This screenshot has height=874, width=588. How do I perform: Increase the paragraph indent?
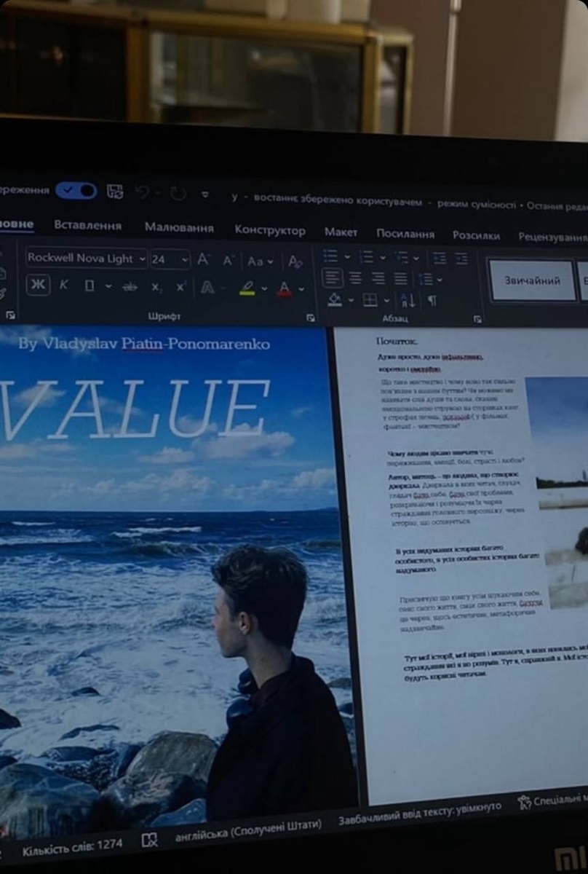click(x=461, y=259)
